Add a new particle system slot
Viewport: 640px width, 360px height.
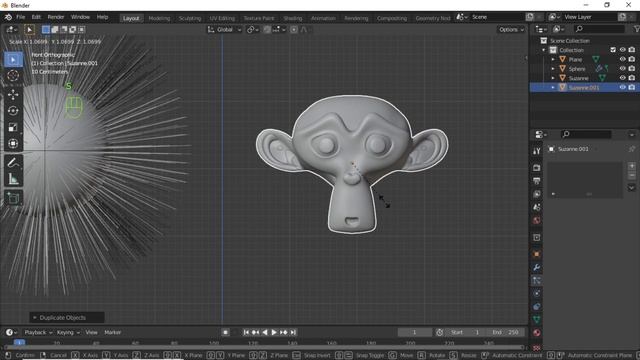click(x=631, y=166)
